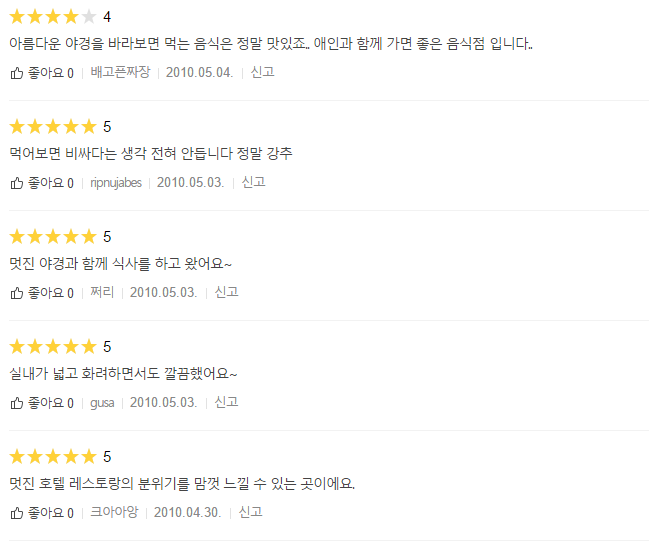Click the five stars on 크아아앙's review
Screen dimensions: 659x553
(x=53, y=456)
